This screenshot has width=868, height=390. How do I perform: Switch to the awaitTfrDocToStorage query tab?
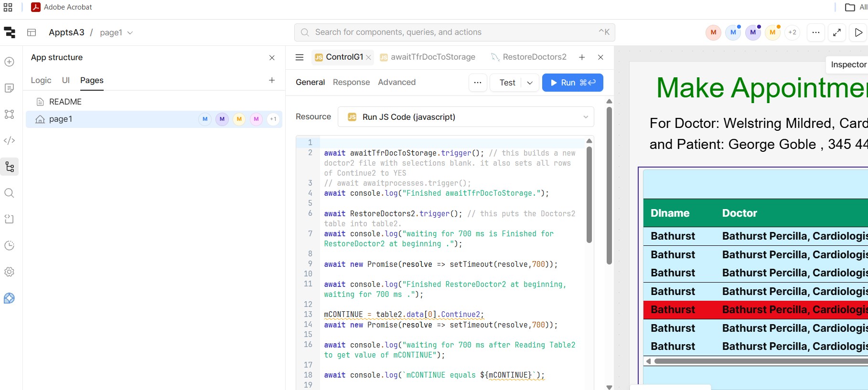[432, 57]
